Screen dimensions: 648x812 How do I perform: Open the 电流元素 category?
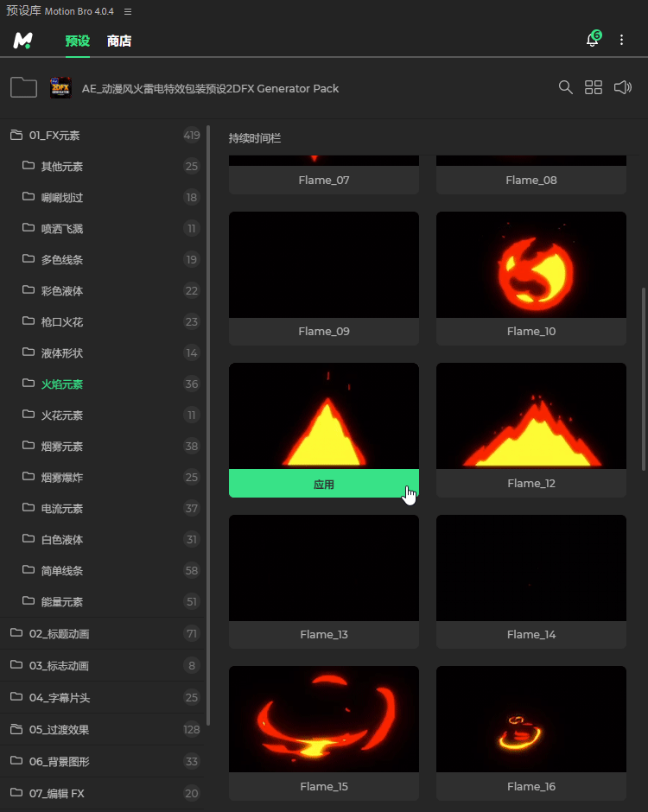tap(104, 508)
